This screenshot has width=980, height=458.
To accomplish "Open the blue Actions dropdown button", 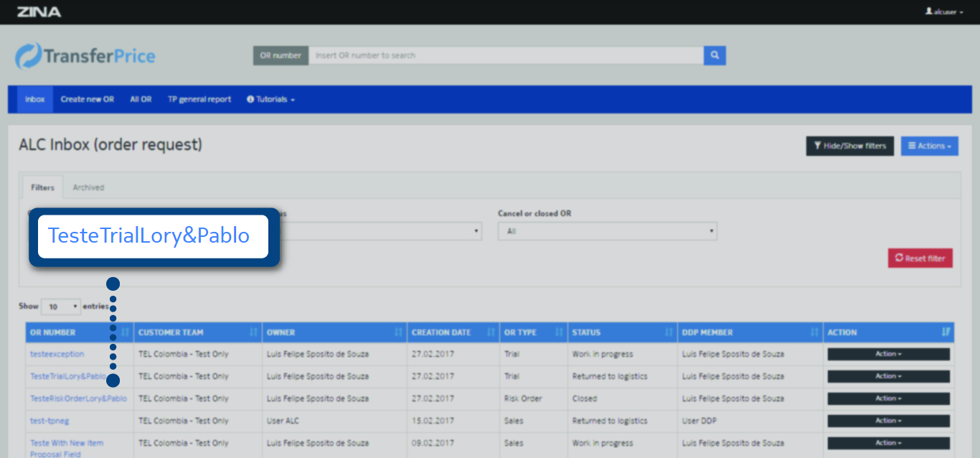I will [x=929, y=146].
